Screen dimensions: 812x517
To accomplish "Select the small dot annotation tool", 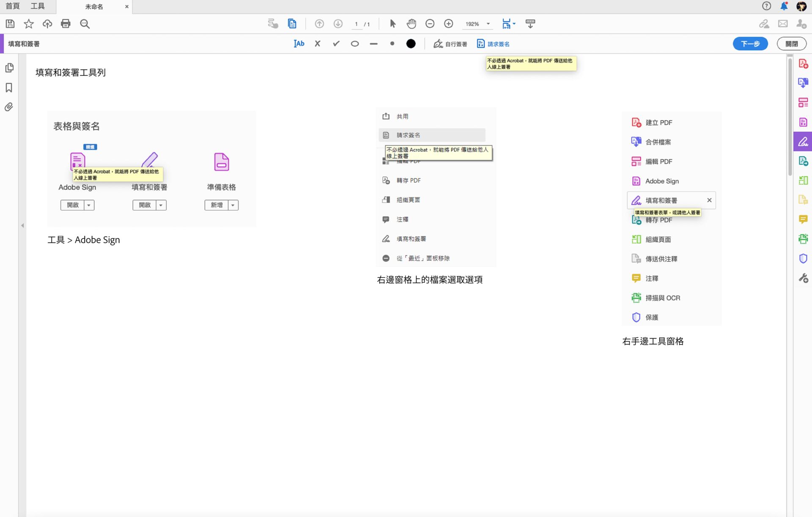I will (392, 44).
